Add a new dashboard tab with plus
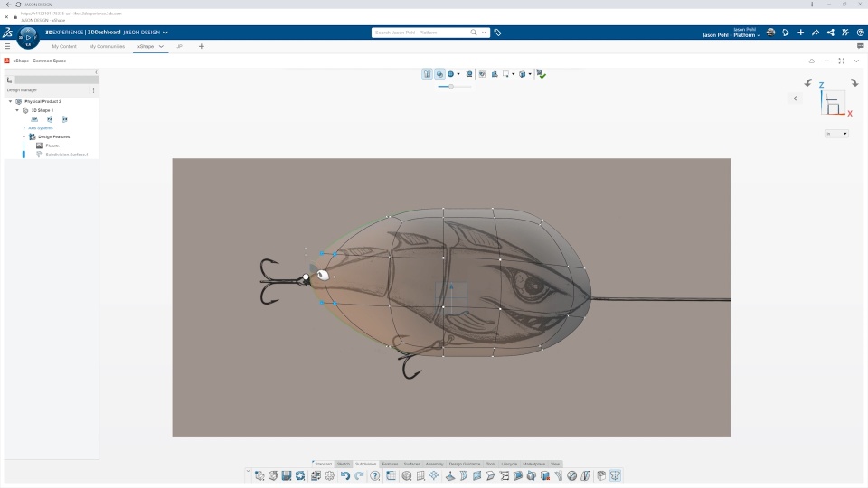The height and width of the screenshot is (488, 868). [x=202, y=46]
